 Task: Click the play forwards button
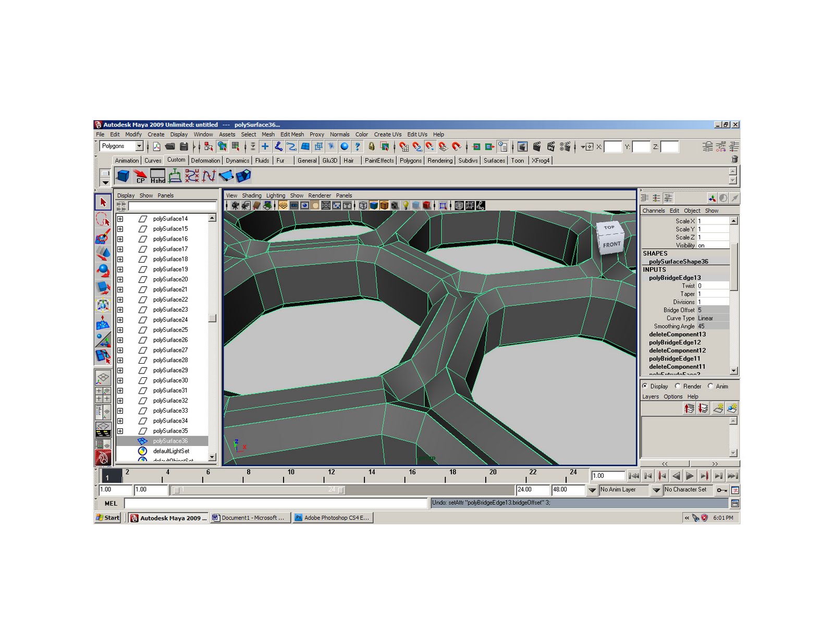(x=690, y=476)
